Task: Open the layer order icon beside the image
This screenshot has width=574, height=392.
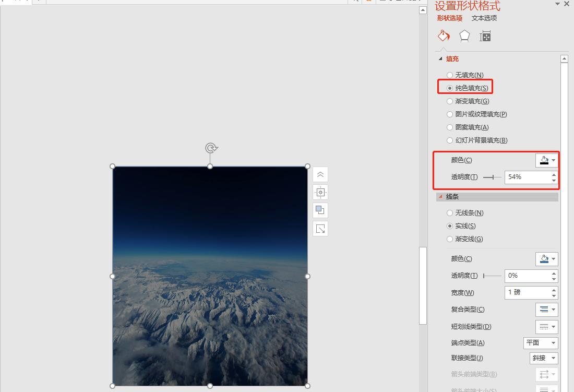Action: click(x=320, y=210)
